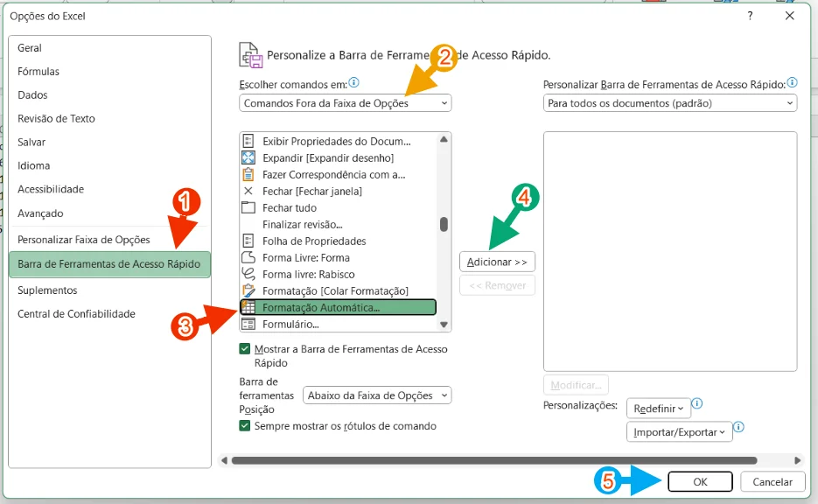Select Barra de Ferramentas de Acesso Rápido

[109, 264]
